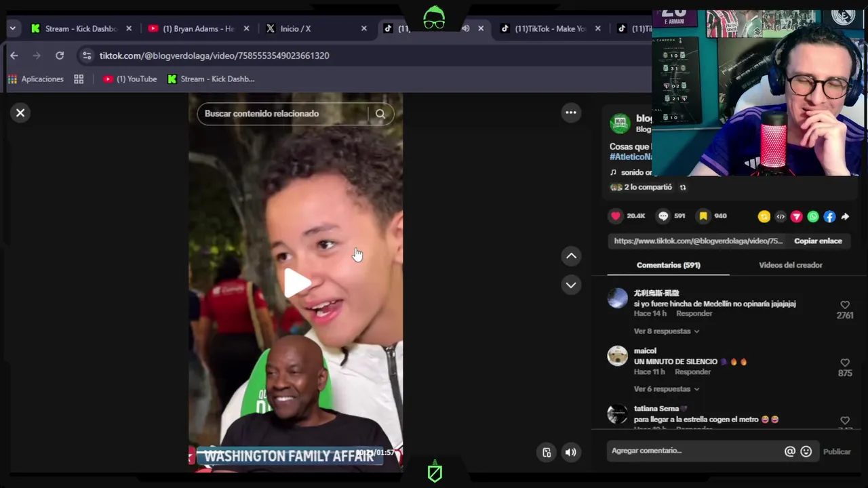Close the Inicio / X tab

click(364, 28)
